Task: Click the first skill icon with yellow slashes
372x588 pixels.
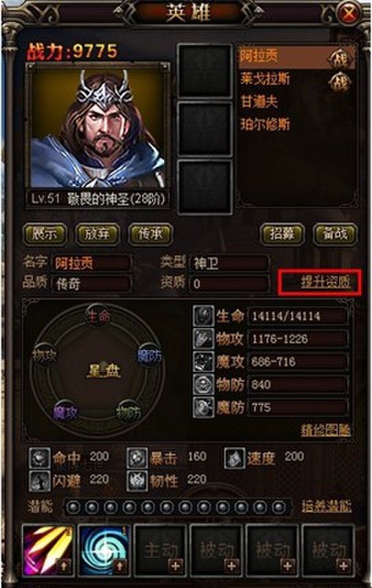Action: [x=48, y=550]
